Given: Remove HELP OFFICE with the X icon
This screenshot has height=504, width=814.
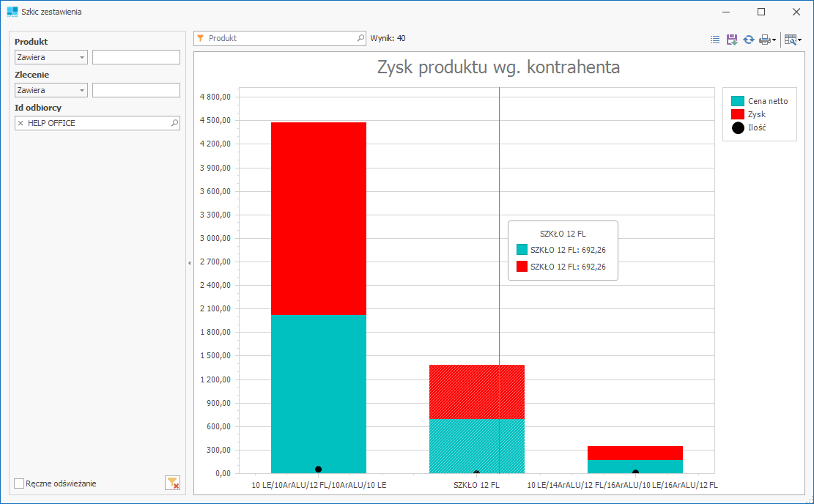Looking at the screenshot, I should point(21,124).
